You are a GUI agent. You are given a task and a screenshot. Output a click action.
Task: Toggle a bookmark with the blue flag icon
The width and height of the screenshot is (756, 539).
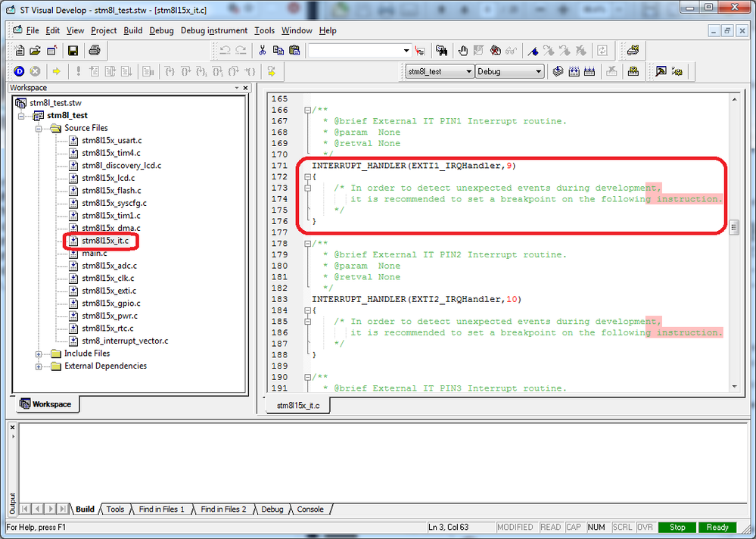pyautogui.click(x=533, y=51)
